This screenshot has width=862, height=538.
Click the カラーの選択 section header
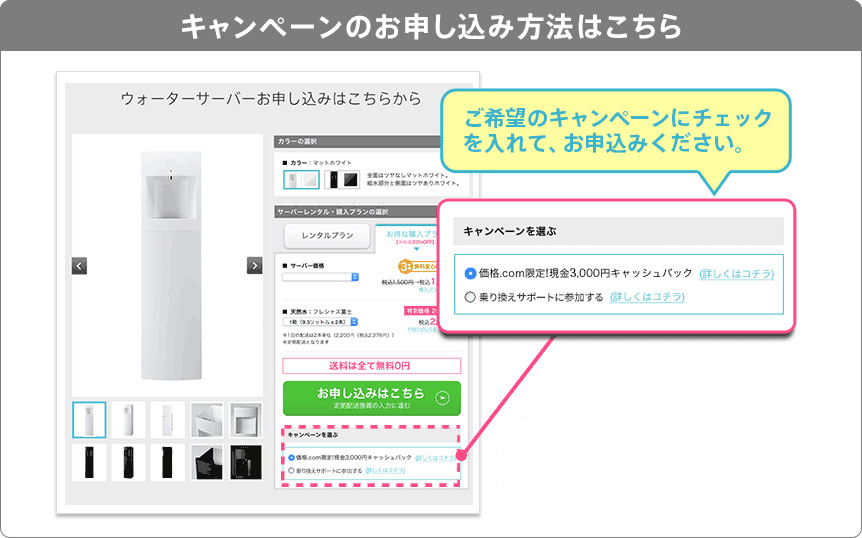(357, 142)
